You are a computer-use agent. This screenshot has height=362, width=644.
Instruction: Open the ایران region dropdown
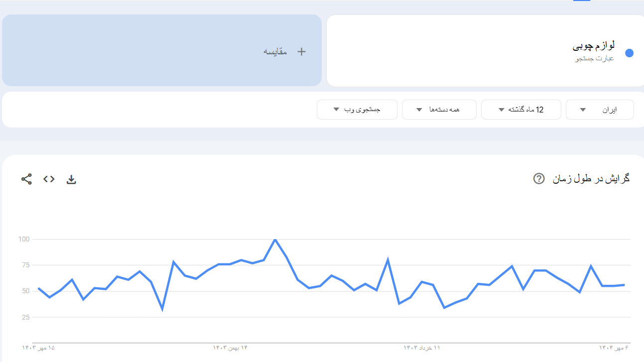point(600,110)
